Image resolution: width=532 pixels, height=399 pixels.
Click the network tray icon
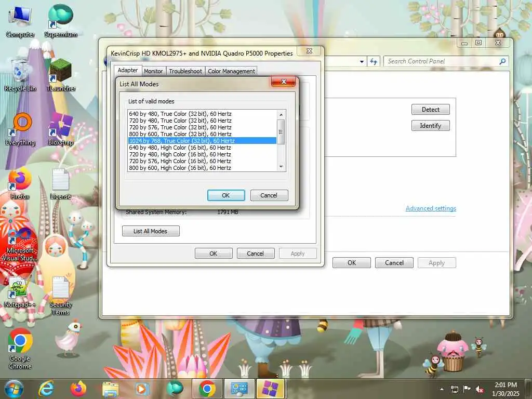[x=454, y=389]
